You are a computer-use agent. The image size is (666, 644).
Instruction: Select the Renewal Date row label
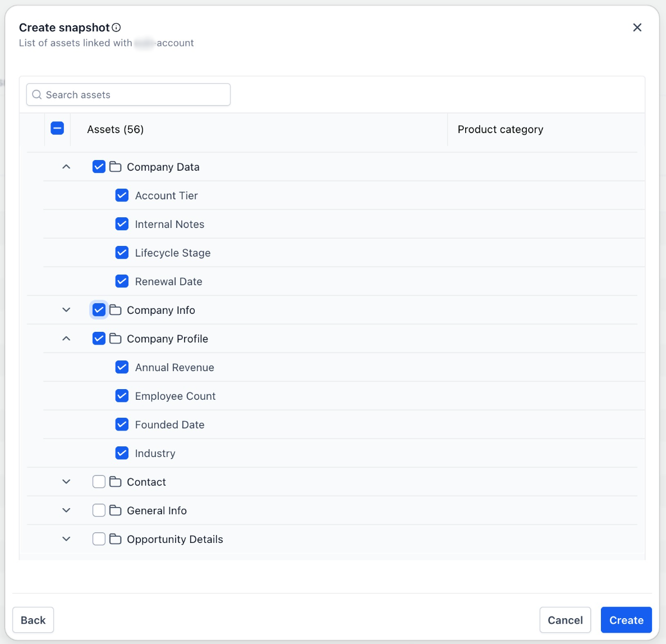click(x=169, y=281)
